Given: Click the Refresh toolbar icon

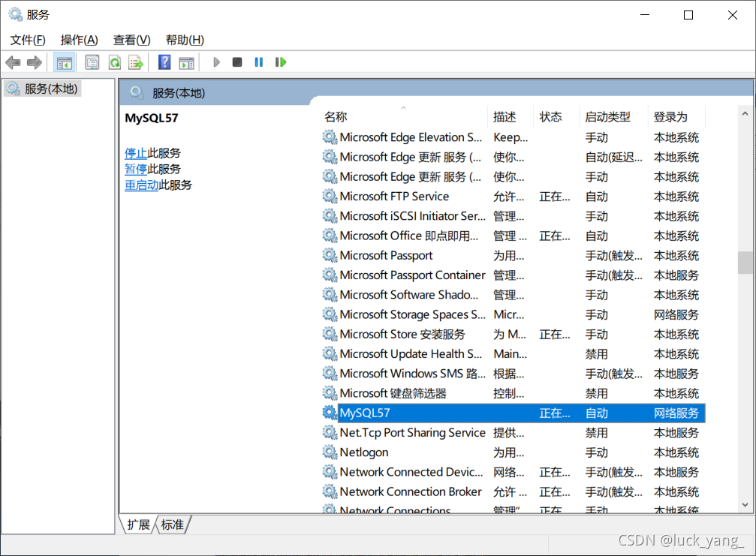Looking at the screenshot, I should point(115,62).
